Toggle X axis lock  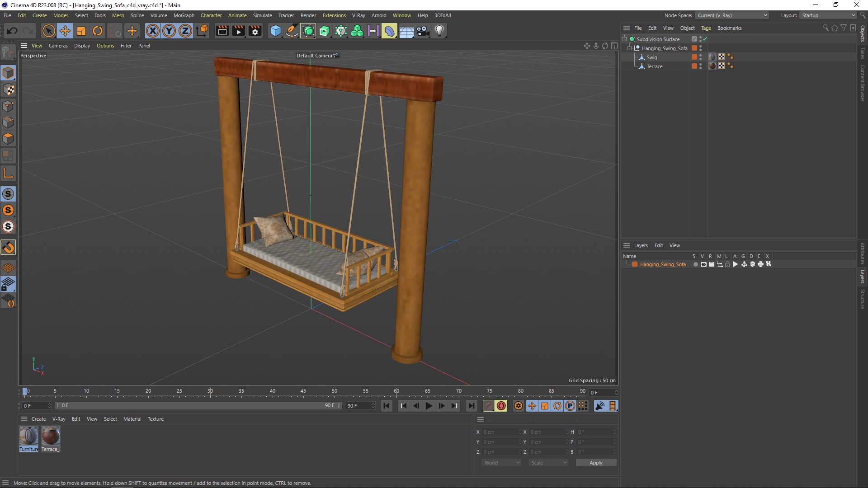pyautogui.click(x=153, y=31)
